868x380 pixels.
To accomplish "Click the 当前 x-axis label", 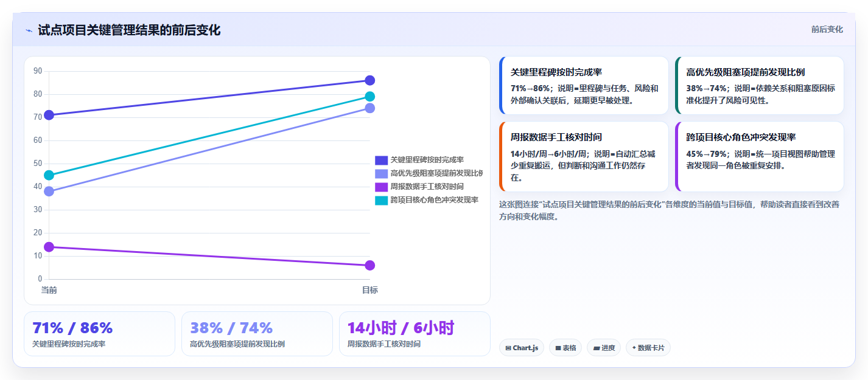I will (x=49, y=290).
